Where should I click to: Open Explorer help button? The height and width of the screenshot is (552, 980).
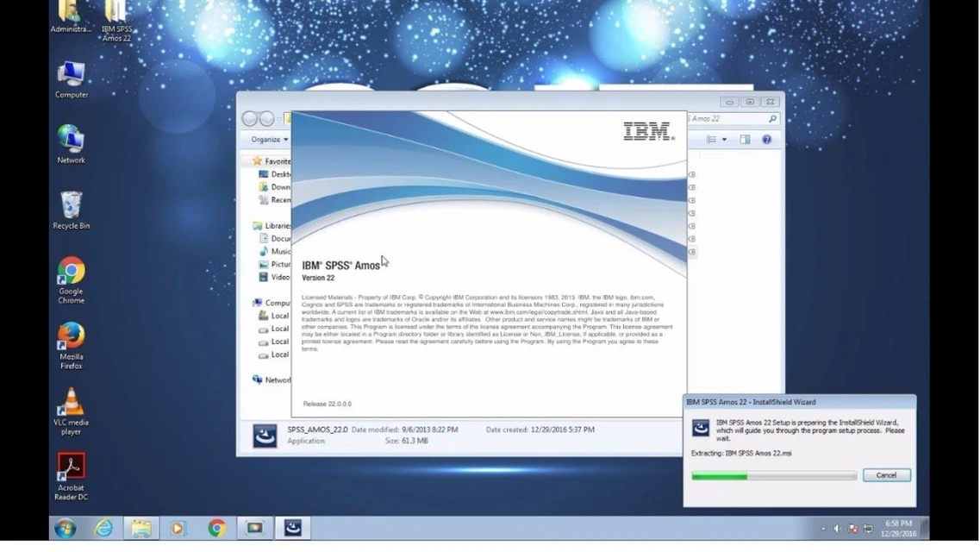767,140
